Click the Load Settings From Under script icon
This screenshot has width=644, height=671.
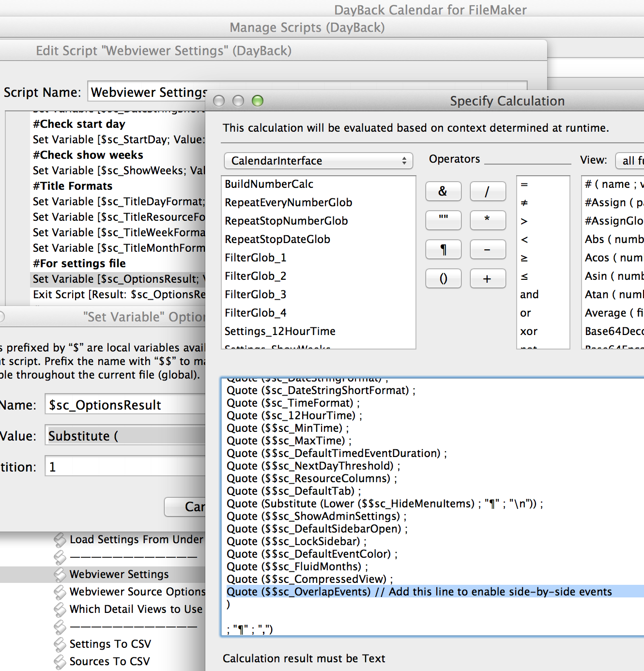coord(60,540)
